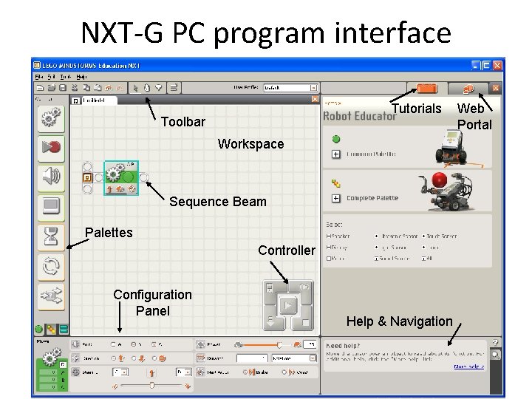Check Port A checkbox
Screen dimensions: 532x399
113,344
